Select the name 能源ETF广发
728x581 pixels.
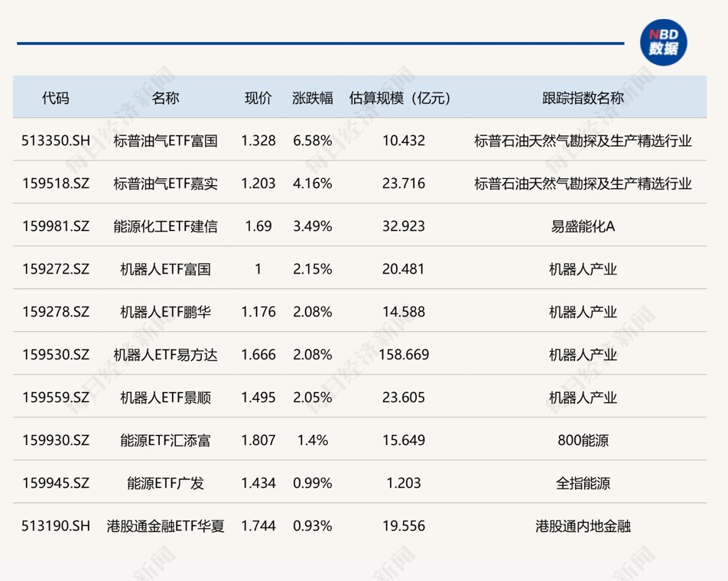[165, 482]
